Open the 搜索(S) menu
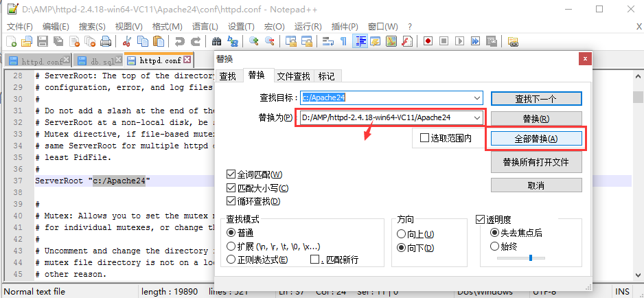The image size is (644, 298). click(92, 27)
